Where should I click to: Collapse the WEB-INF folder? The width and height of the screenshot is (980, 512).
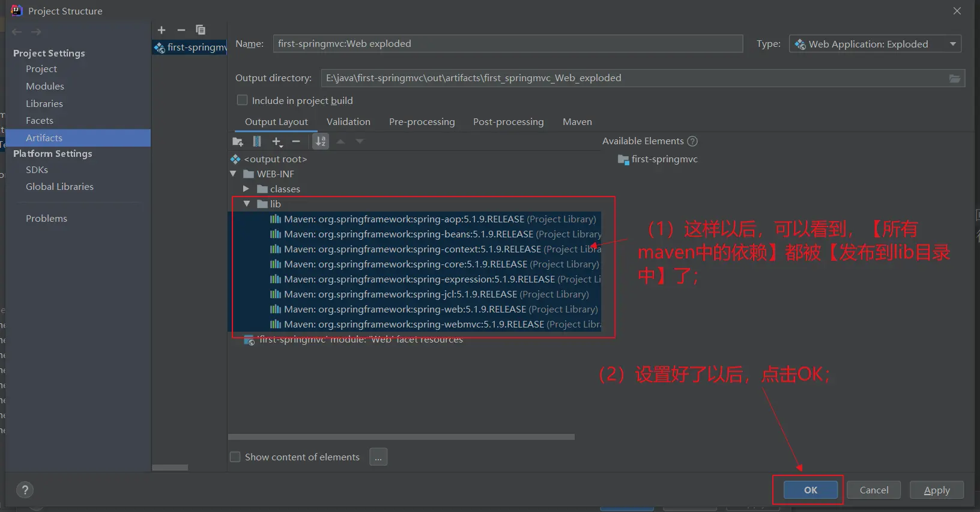coord(233,174)
